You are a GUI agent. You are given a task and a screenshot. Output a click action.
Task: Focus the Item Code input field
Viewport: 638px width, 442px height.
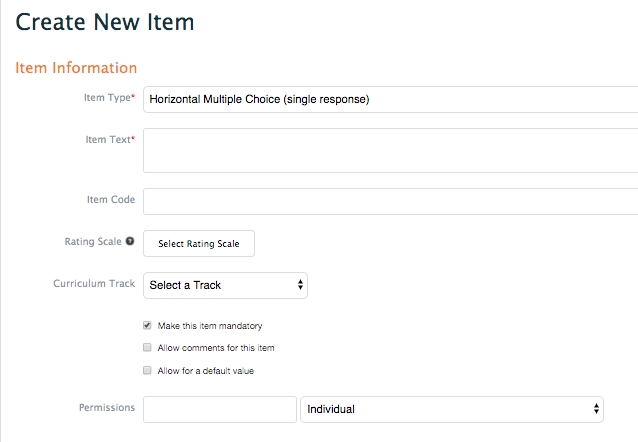390,201
